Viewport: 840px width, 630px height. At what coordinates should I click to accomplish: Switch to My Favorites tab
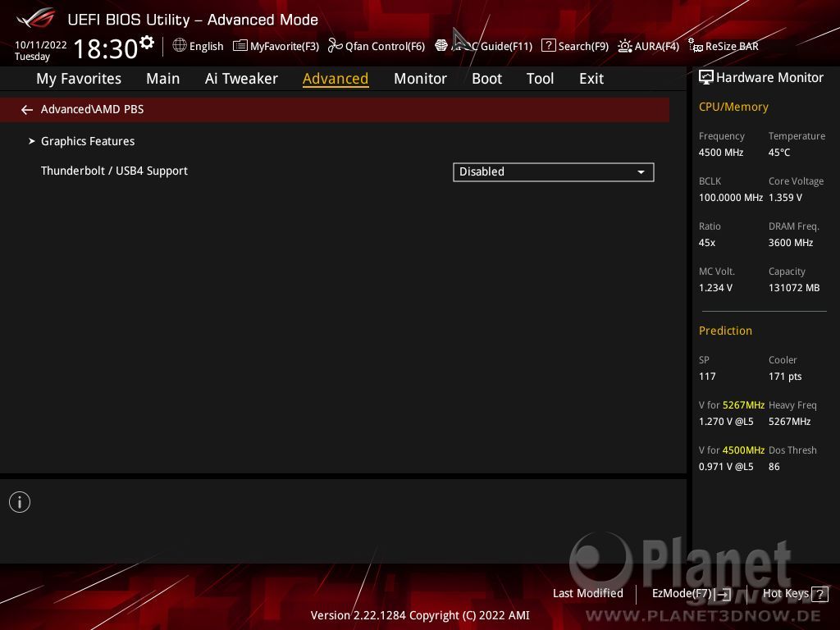coord(79,79)
